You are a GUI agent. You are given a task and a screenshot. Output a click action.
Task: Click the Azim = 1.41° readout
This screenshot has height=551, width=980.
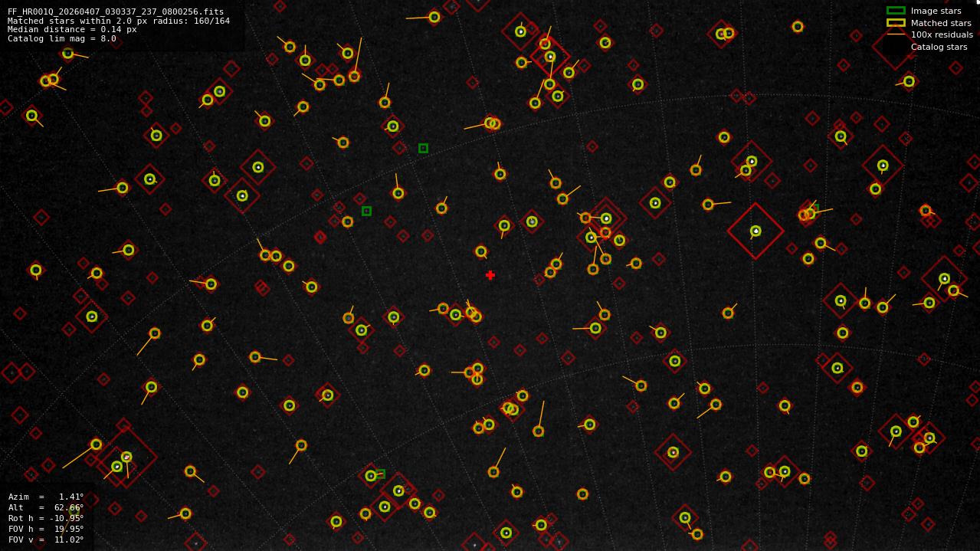[46, 497]
